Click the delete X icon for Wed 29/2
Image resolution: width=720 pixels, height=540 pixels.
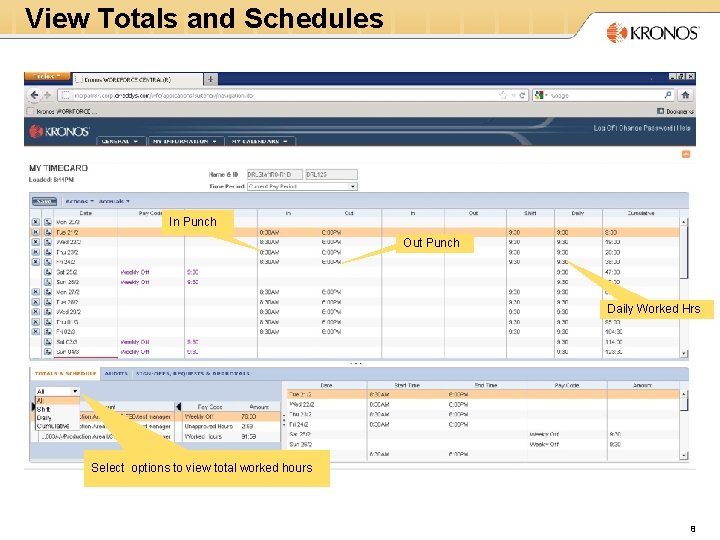click(x=35, y=312)
